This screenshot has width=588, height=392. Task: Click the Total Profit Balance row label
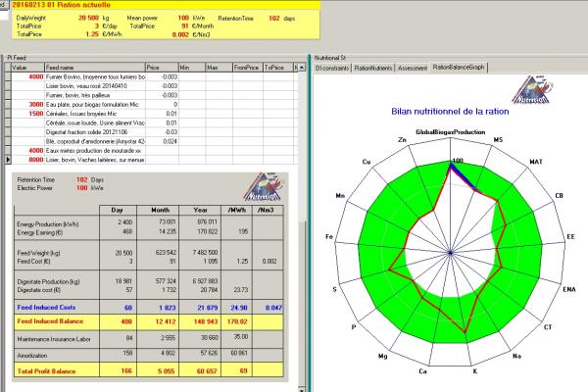[46, 371]
